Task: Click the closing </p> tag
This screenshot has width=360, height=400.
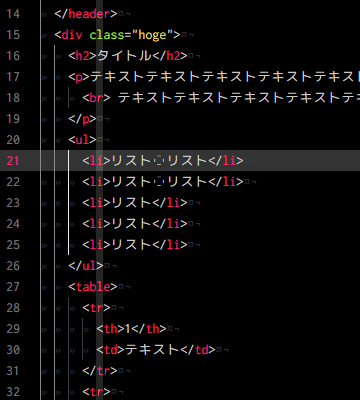Action: pyautogui.click(x=82, y=119)
